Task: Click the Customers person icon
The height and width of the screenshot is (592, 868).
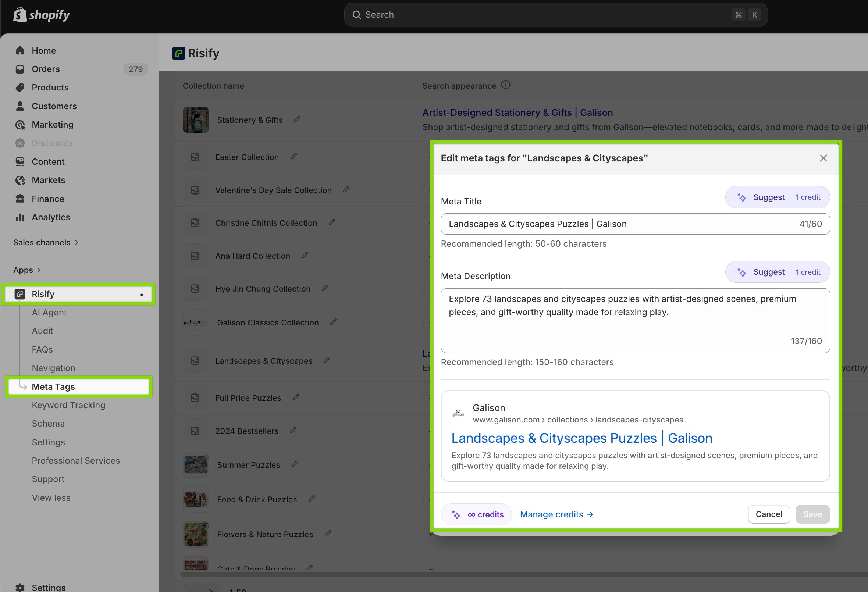Action: 20,106
